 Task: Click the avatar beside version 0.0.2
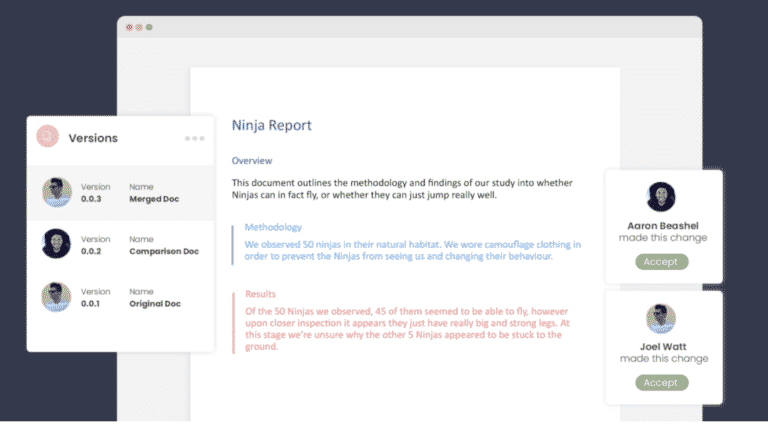57,244
